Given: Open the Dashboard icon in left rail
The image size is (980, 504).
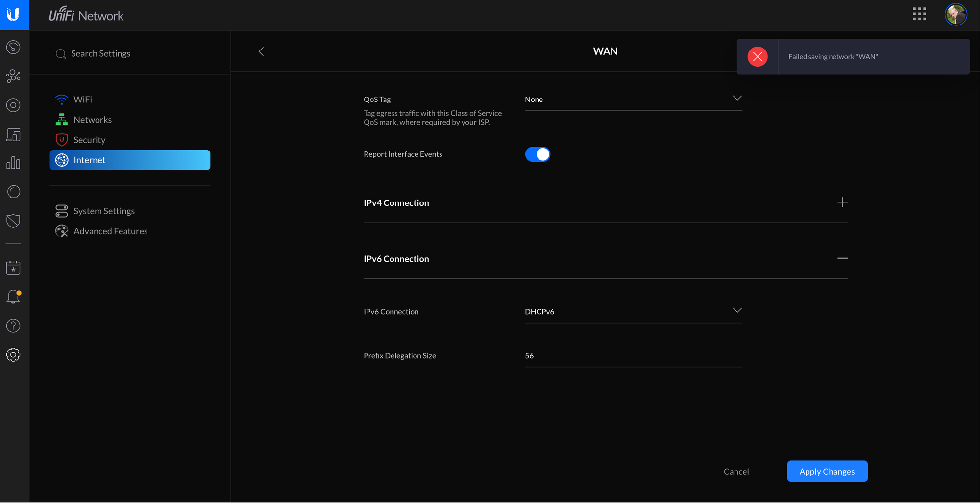Looking at the screenshot, I should (x=13, y=48).
